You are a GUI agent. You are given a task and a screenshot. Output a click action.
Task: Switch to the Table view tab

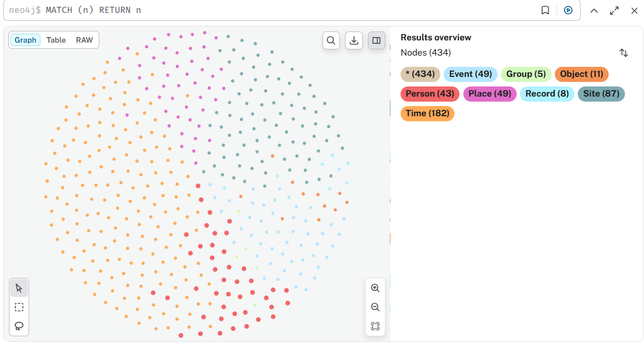56,40
